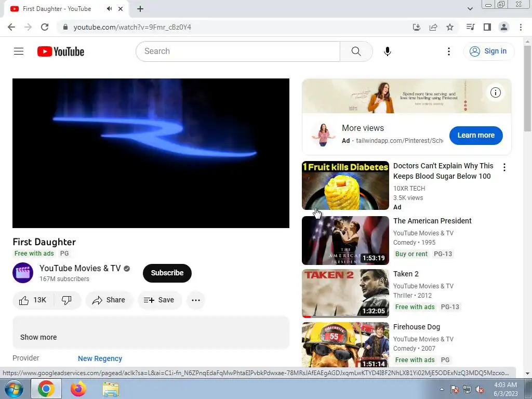Open Taken 2 title link
Viewport: 532px width, 399px height.
pos(406,274)
